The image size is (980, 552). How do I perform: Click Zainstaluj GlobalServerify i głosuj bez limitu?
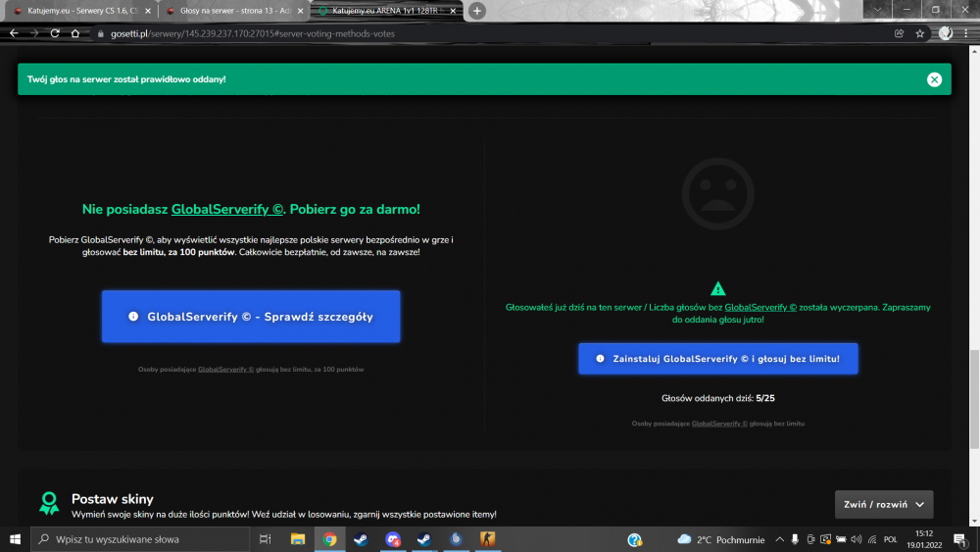[718, 359]
